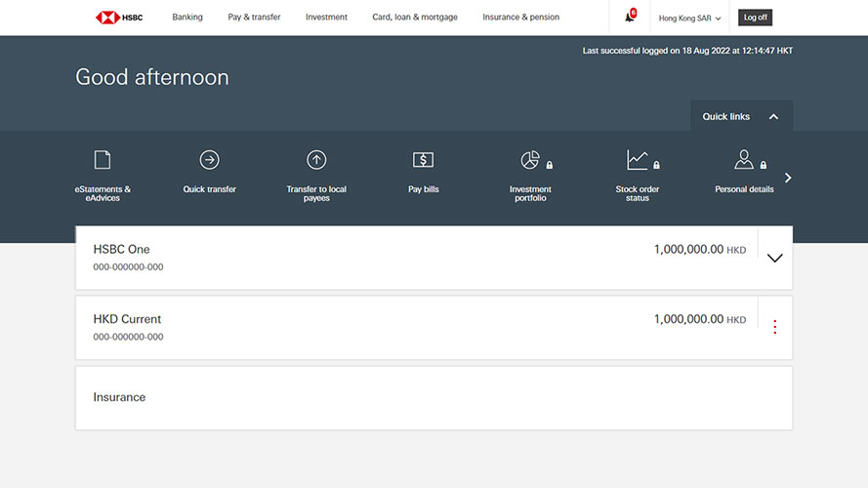Click the Quick transfer label link
The height and width of the screenshot is (488, 868).
209,189
